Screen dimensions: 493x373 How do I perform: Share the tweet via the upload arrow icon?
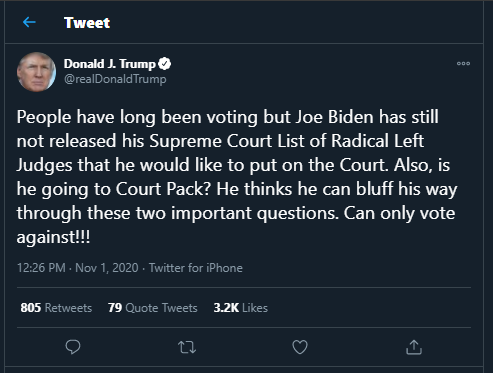click(x=414, y=347)
